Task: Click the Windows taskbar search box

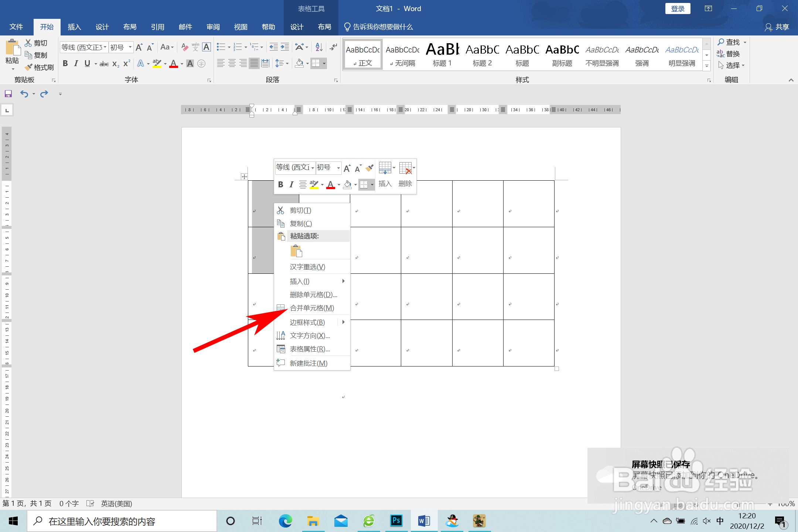Action: point(122,521)
